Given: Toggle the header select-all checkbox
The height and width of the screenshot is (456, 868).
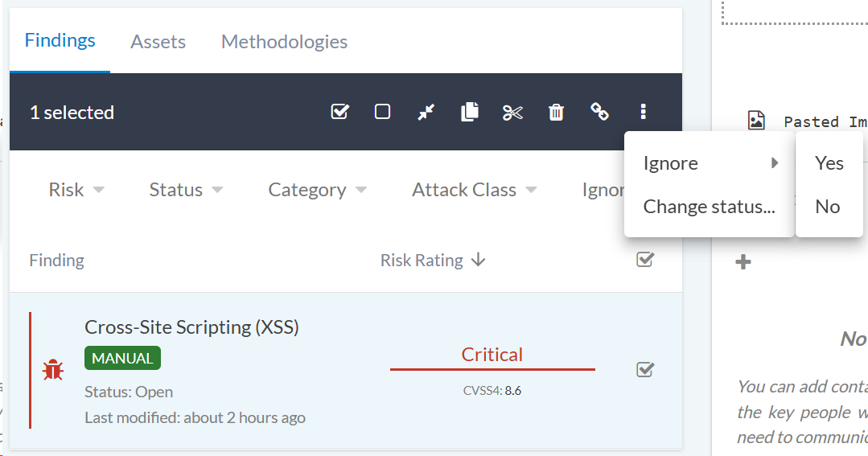Looking at the screenshot, I should (644, 260).
